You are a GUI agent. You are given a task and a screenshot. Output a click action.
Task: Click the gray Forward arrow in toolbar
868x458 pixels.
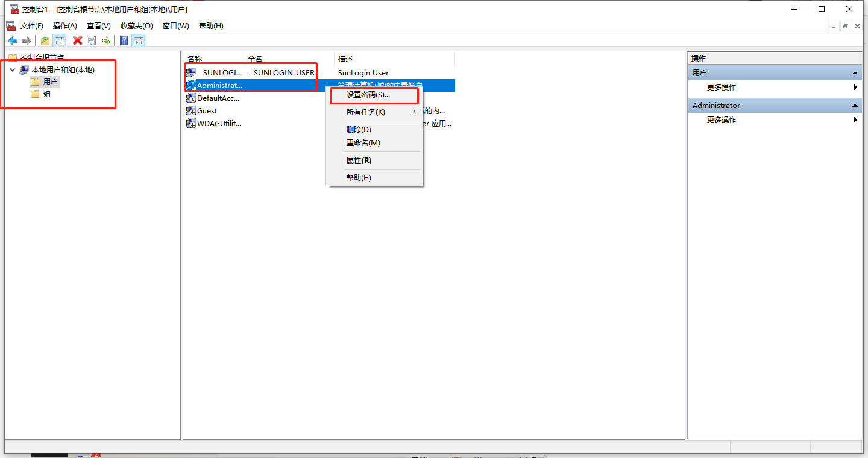(x=26, y=40)
